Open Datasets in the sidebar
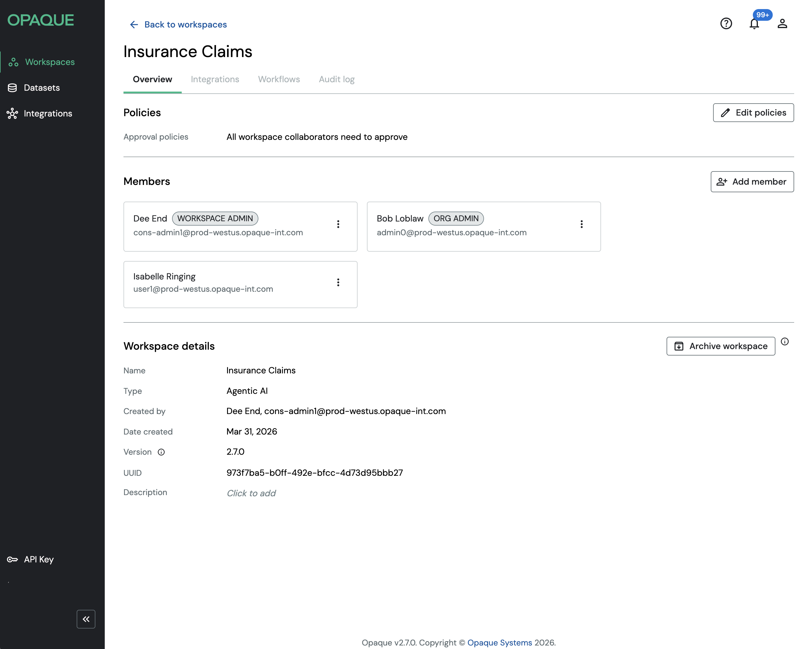812x649 pixels. pos(42,88)
